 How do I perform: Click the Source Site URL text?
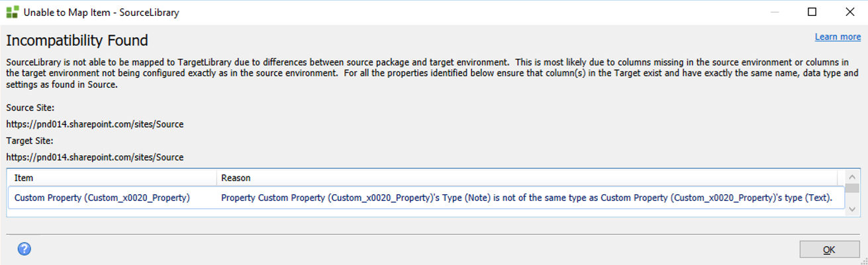point(95,124)
